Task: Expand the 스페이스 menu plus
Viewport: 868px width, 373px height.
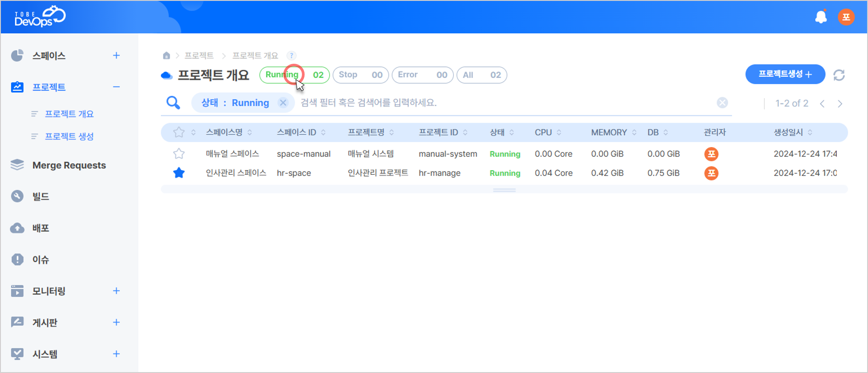Action: pos(116,56)
